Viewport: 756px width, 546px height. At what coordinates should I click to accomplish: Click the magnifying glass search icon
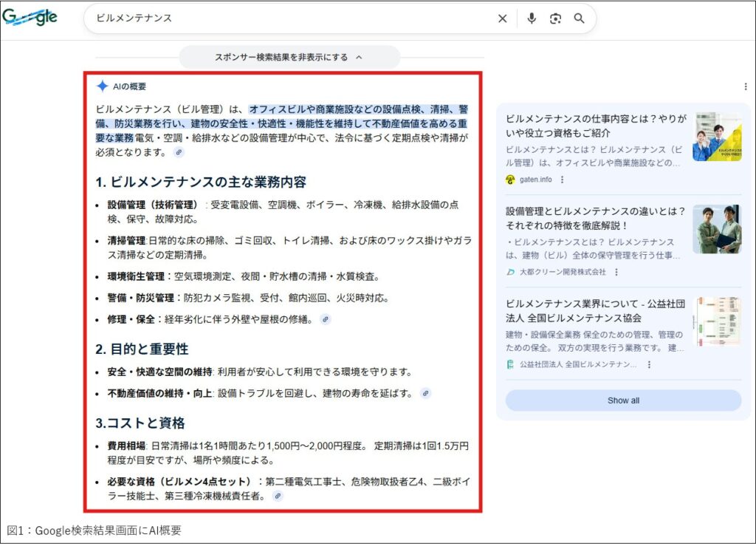(x=580, y=18)
